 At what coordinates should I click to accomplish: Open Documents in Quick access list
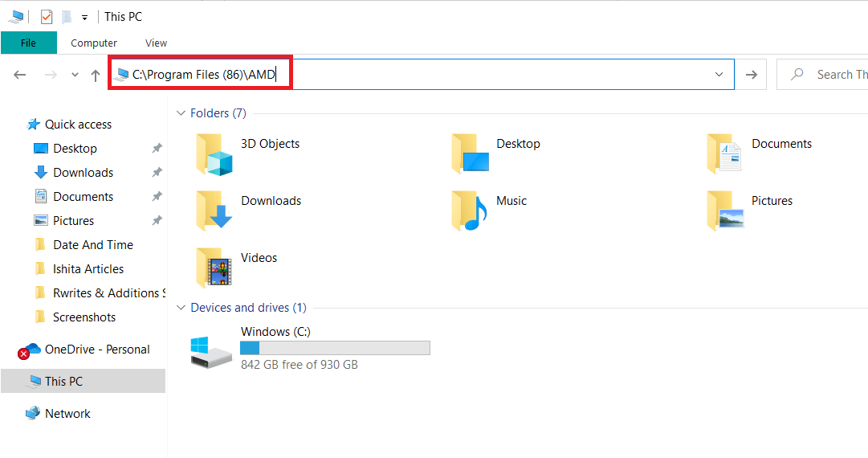(x=83, y=197)
